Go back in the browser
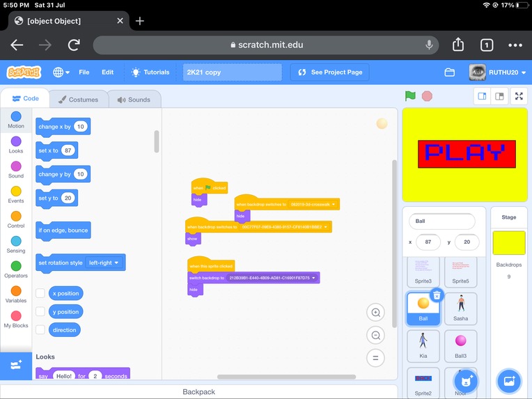Screen dimensions: 532x399 point(17,45)
